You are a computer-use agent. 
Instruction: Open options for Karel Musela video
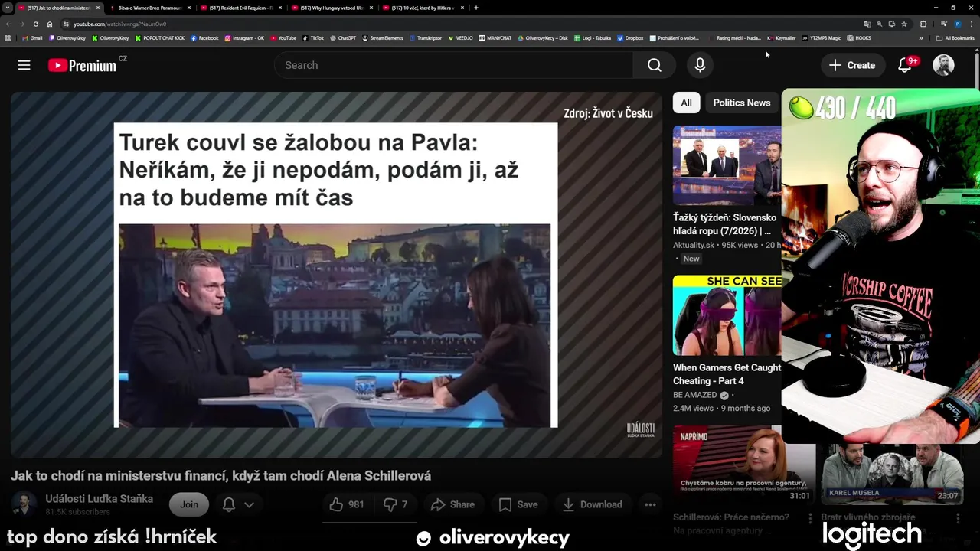(x=958, y=518)
